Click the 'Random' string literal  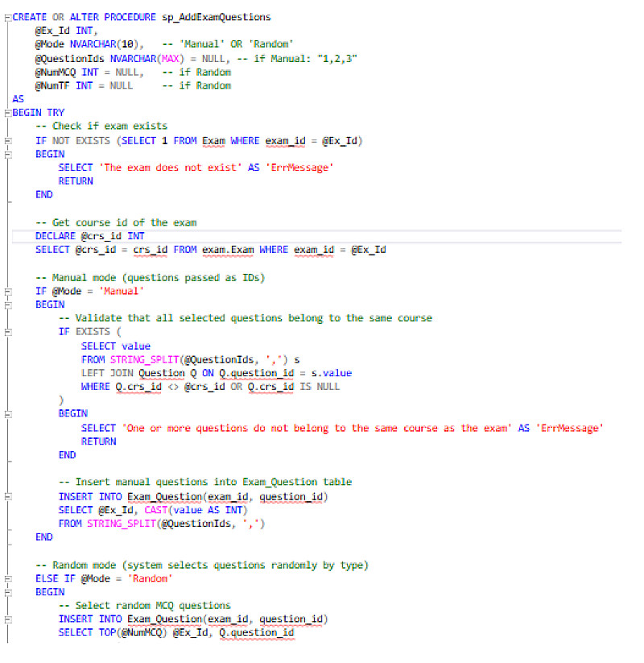tap(150, 578)
